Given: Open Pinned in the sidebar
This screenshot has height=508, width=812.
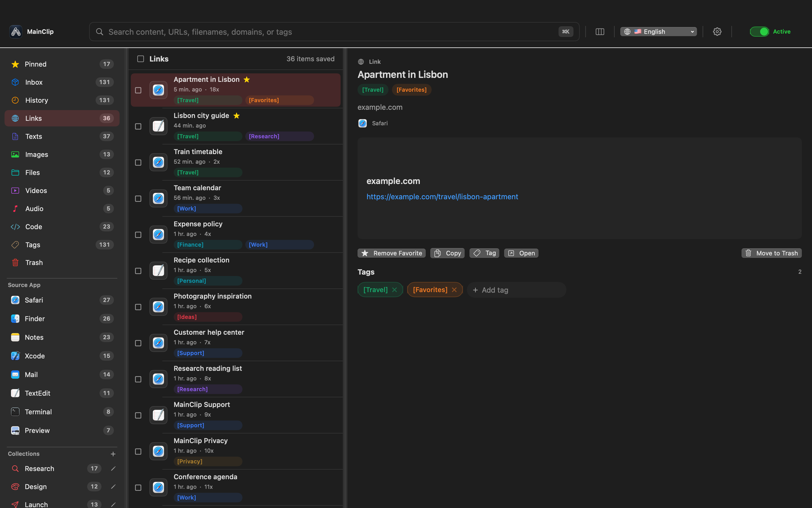Looking at the screenshot, I should pos(62,64).
